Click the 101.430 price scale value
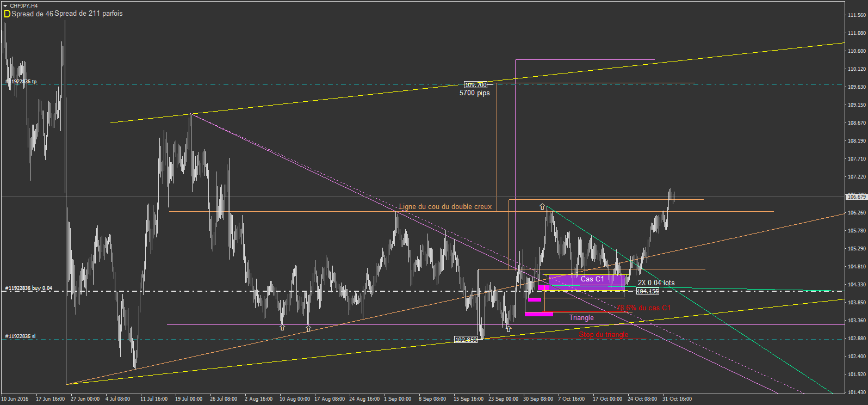Viewport: 868px width, 405px height. click(x=857, y=392)
